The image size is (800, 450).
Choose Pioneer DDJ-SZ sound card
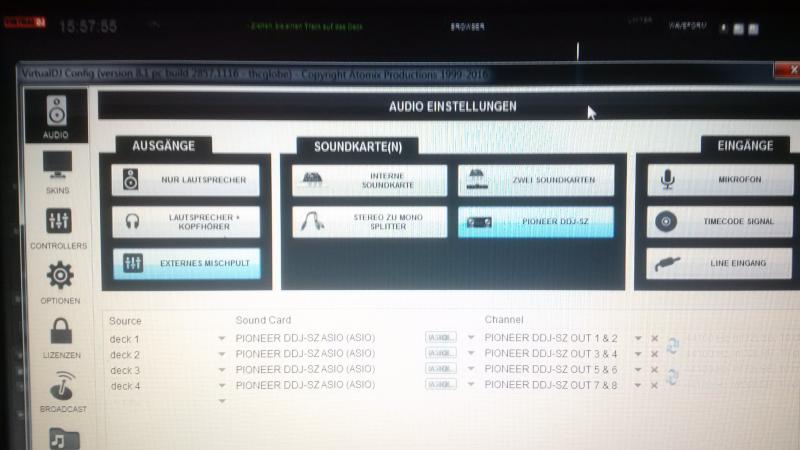[536, 221]
